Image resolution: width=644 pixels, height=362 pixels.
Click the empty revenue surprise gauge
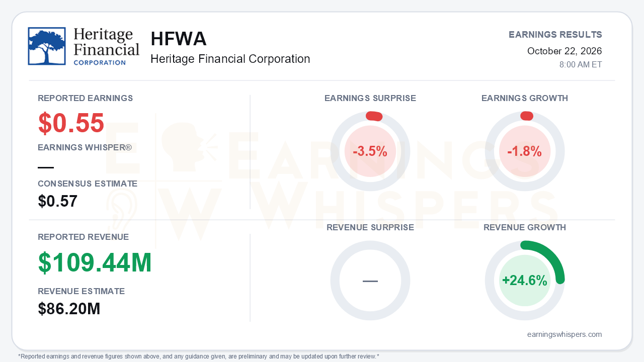[370, 281]
